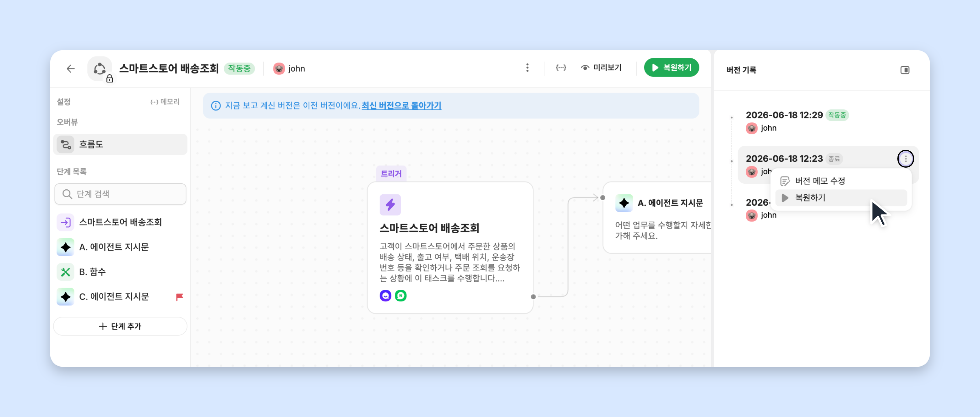
Task: Click the 단계 추가 button
Action: [x=120, y=326]
